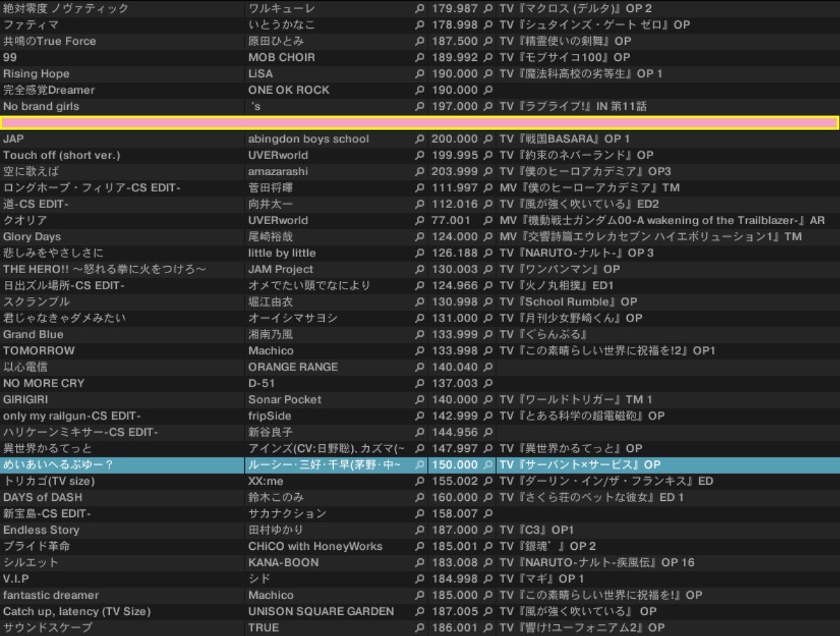Select track NO MORE CRY
Image resolution: width=840 pixels, height=636 pixels.
pyautogui.click(x=43, y=383)
